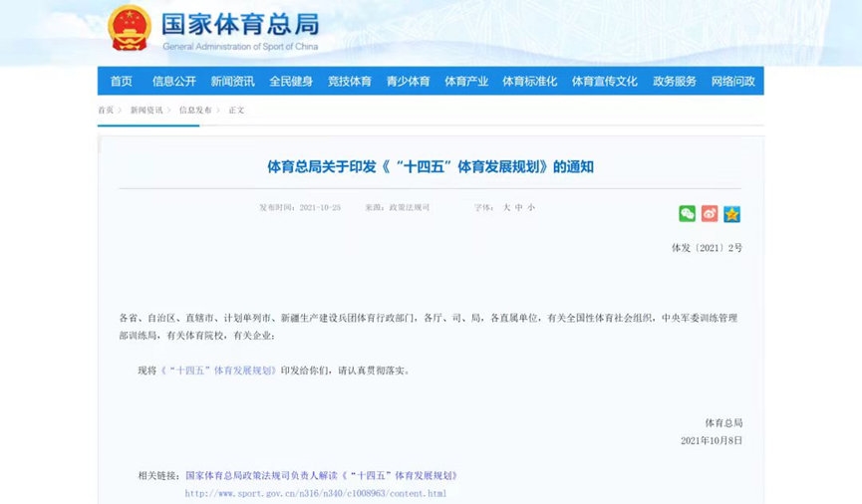Viewport: 862px width, 504px height.
Task: Click 首页 in the breadcrumb trail
Action: pyautogui.click(x=106, y=110)
